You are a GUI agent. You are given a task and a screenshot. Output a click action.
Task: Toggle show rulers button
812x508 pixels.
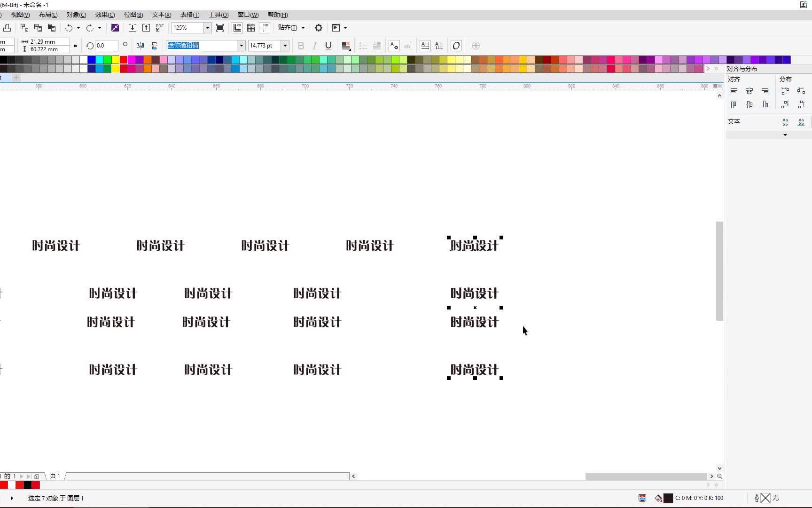pos(237,28)
